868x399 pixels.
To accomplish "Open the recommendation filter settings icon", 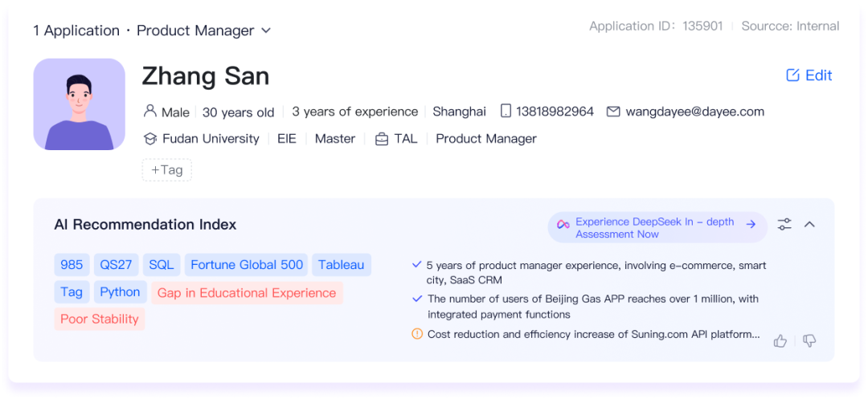I will [784, 224].
